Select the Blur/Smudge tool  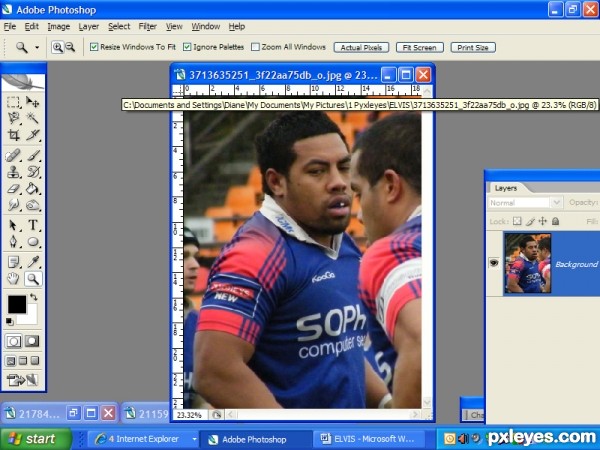click(13, 205)
